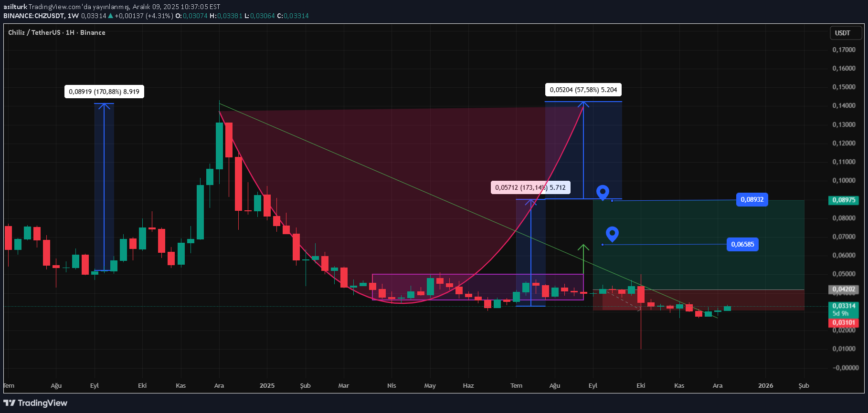868x413 pixels.
Task: Click the red 0,03101 price axis tag
Action: [844, 323]
